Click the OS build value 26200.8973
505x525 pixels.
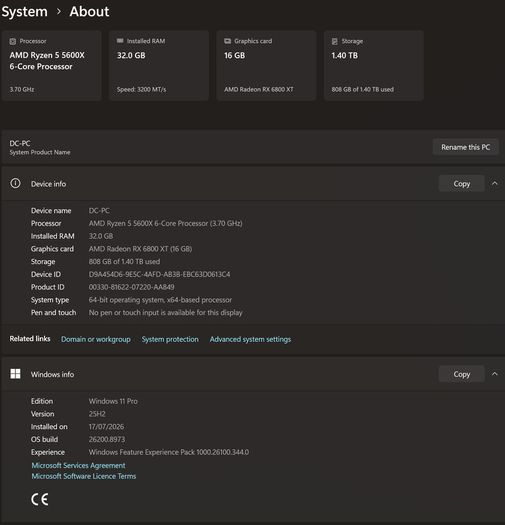click(107, 439)
